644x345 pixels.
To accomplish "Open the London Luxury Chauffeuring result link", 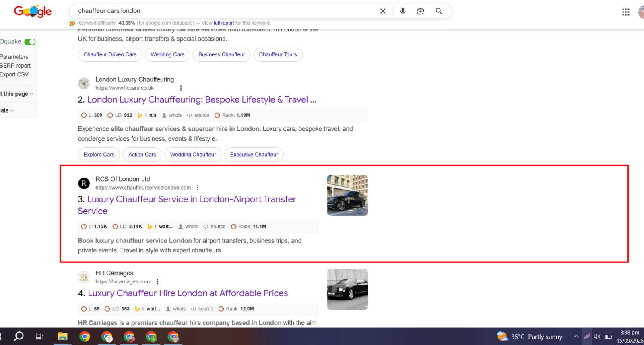I will tap(201, 100).
